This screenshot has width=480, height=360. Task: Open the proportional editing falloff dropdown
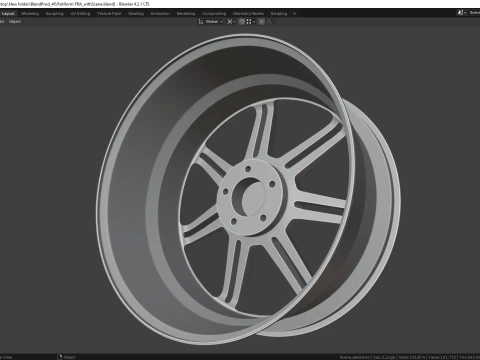(270, 22)
